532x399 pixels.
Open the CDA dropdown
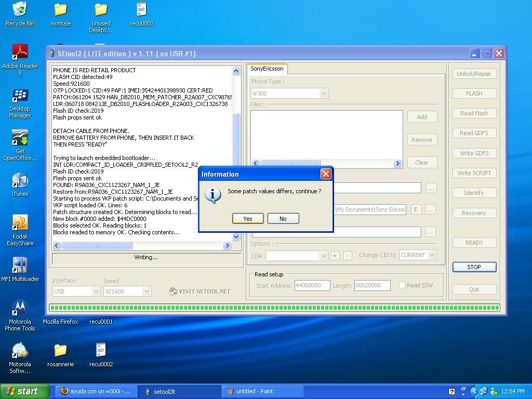(323, 256)
